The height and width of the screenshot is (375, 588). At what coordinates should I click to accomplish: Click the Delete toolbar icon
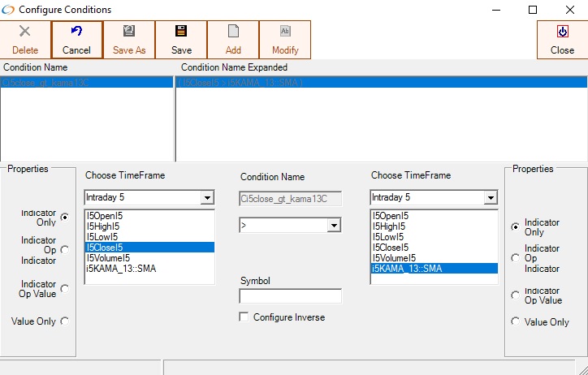(25, 32)
